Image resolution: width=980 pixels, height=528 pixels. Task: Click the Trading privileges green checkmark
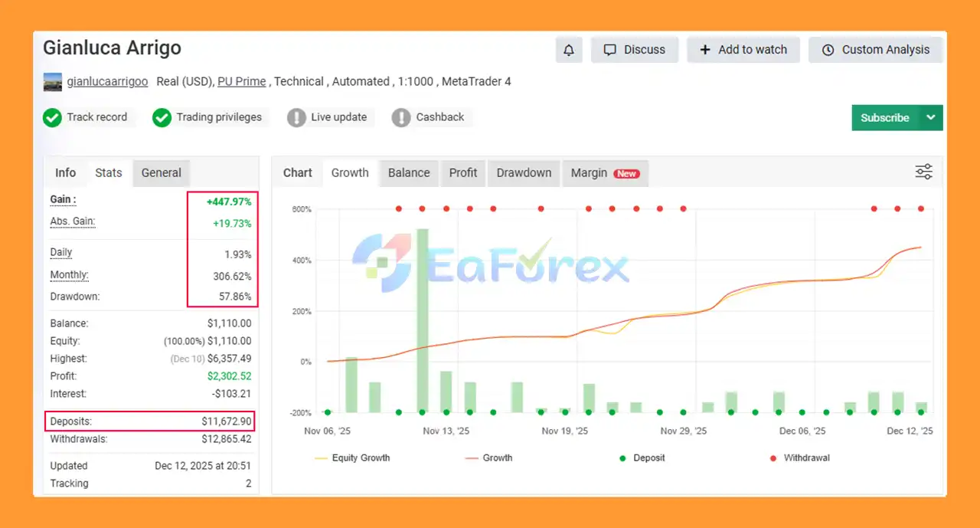[162, 117]
